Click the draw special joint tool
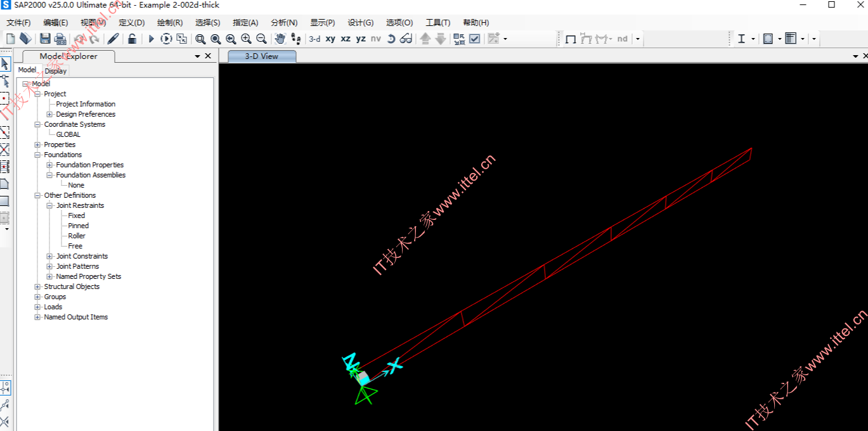 [5, 99]
